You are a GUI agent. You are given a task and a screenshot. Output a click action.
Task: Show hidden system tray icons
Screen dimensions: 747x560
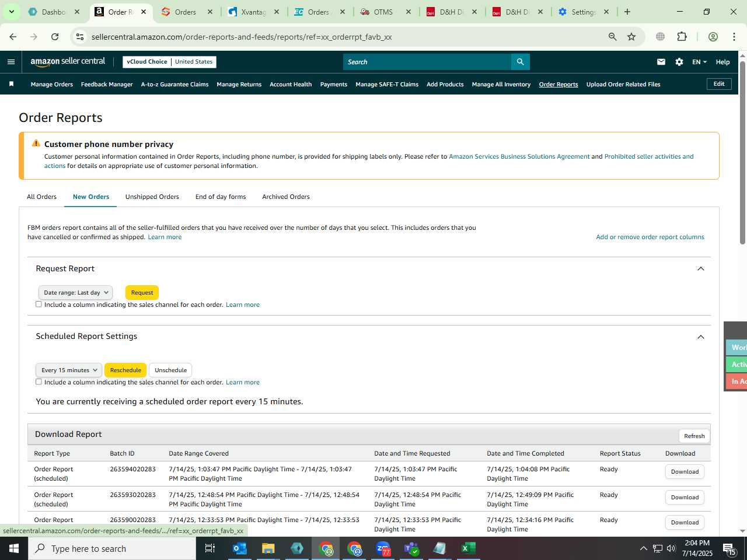pyautogui.click(x=643, y=548)
